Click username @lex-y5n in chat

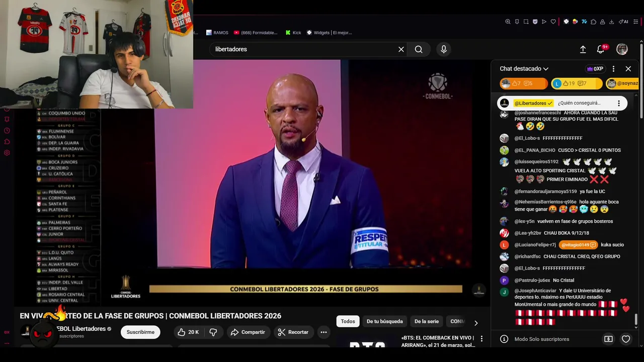pos(524,221)
